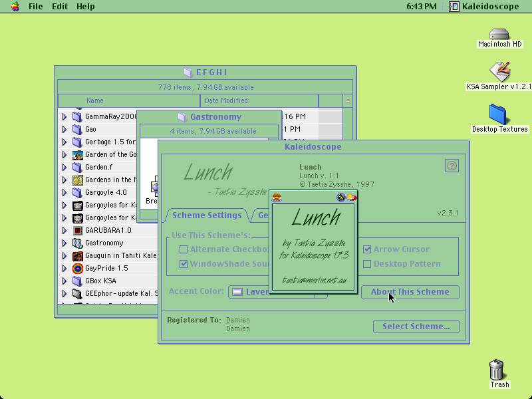Screen dimensions: 532x399
Task: Expand the Garbage 1.5 disclosure triangle
Action: pyautogui.click(x=65, y=142)
